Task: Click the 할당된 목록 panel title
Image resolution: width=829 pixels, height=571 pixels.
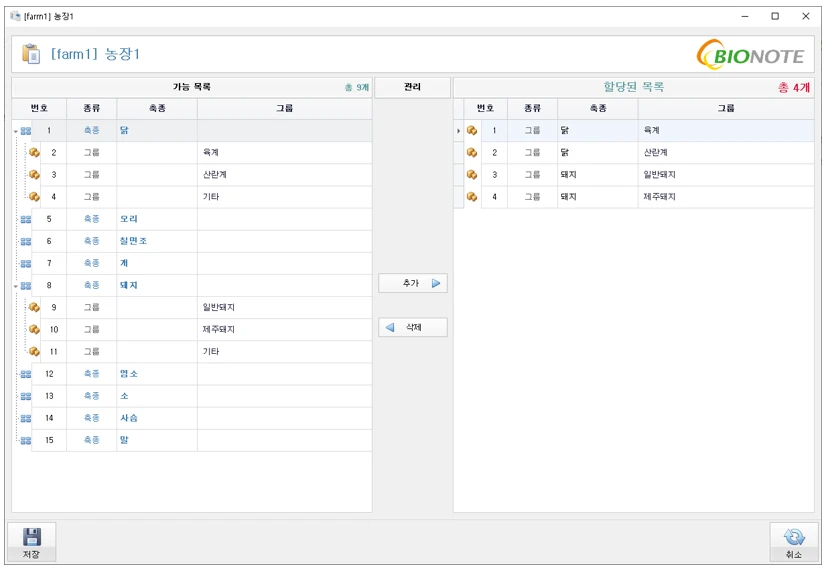Action: (633, 87)
